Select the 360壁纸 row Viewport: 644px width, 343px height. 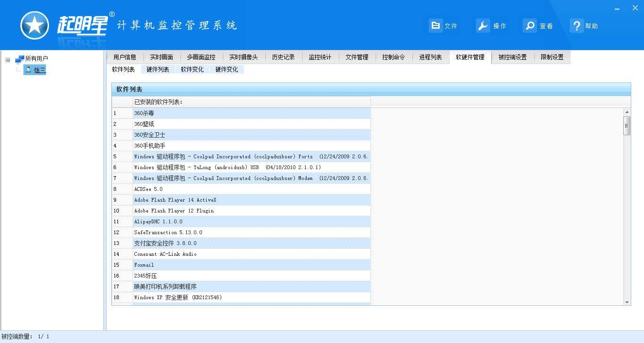[x=241, y=124]
